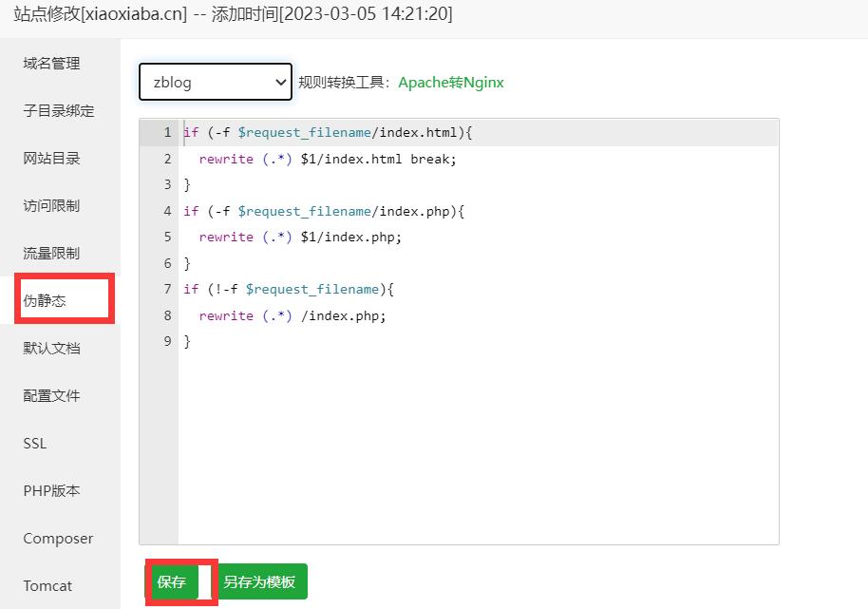The image size is (868, 609).
Task: Open the Apache转Nginx conversion link
Action: [x=450, y=83]
